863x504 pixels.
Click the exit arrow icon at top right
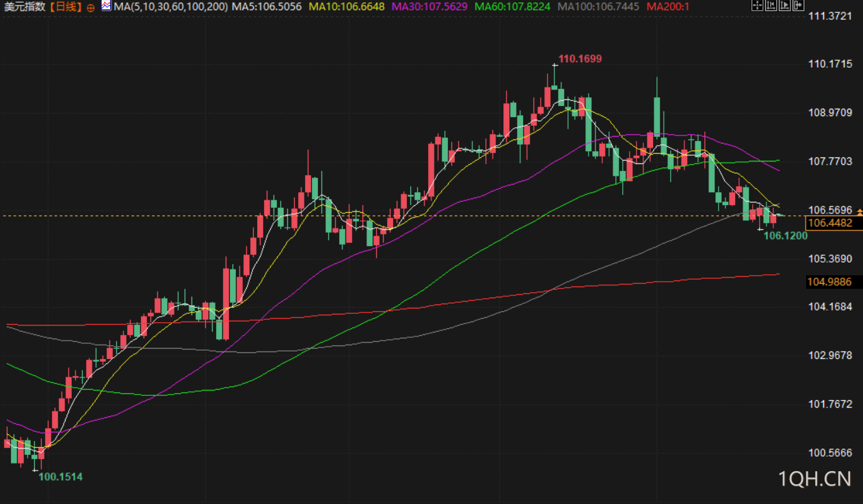pos(798,5)
